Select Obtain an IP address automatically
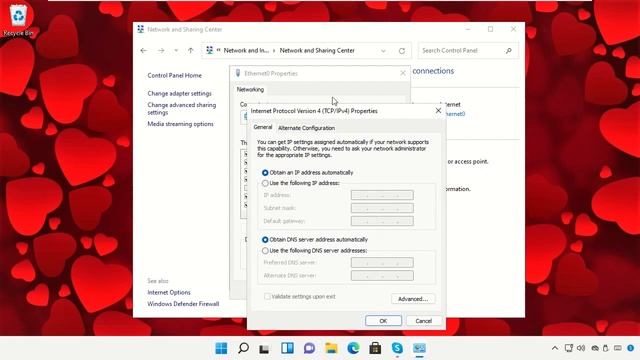This screenshot has height=360, width=640. coord(307,173)
